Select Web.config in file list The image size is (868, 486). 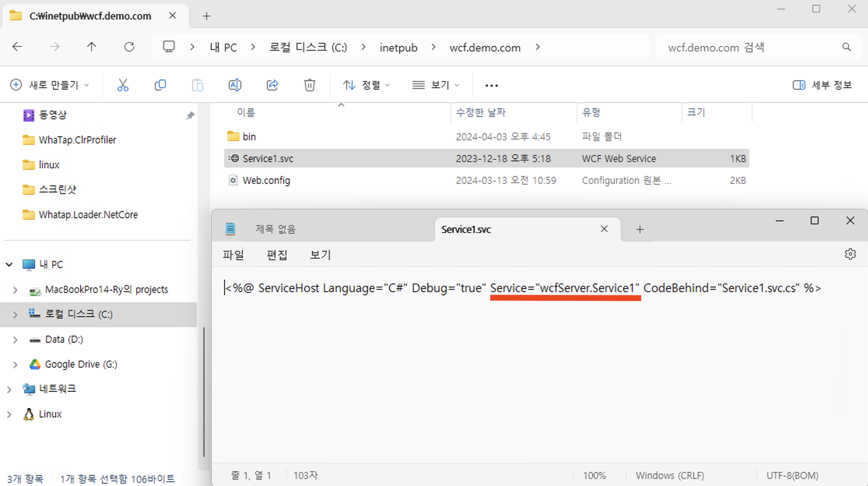click(486, 180)
